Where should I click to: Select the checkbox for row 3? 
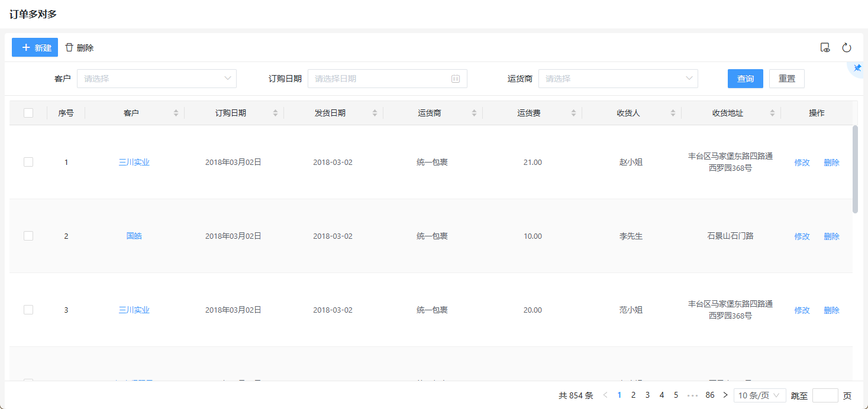[28, 310]
